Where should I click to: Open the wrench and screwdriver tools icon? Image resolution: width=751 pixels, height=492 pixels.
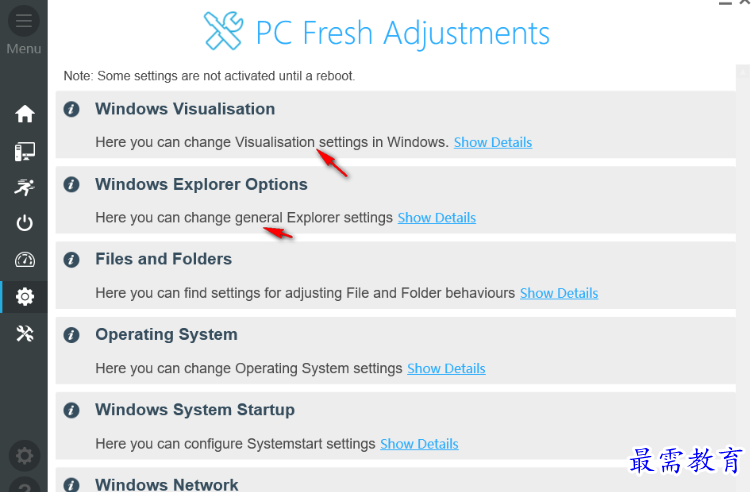click(x=24, y=333)
